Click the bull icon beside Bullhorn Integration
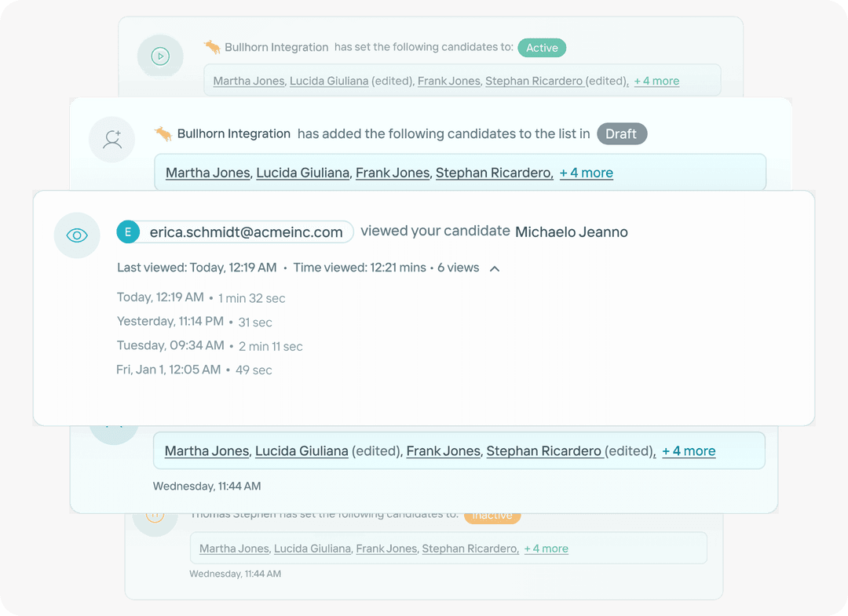848x616 pixels. pos(212,46)
